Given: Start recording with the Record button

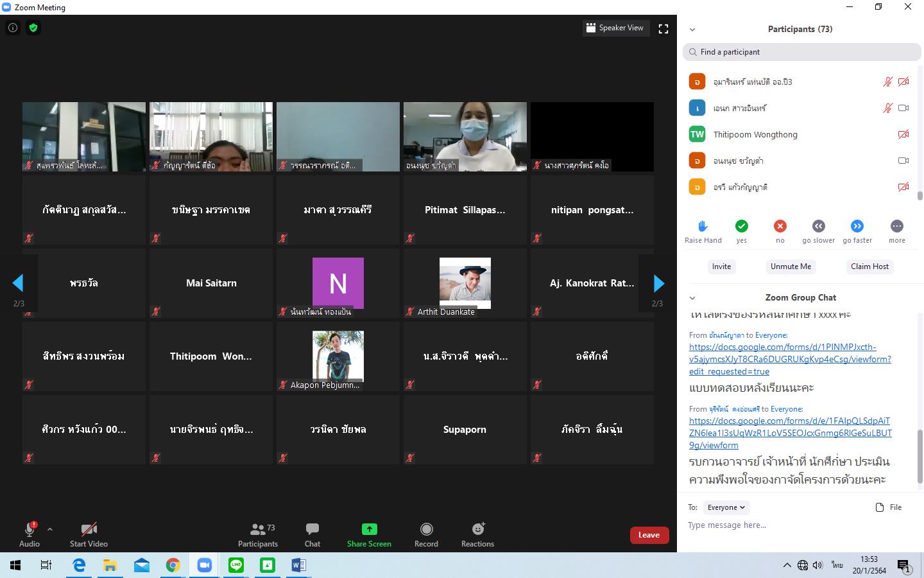Looking at the screenshot, I should [x=426, y=534].
